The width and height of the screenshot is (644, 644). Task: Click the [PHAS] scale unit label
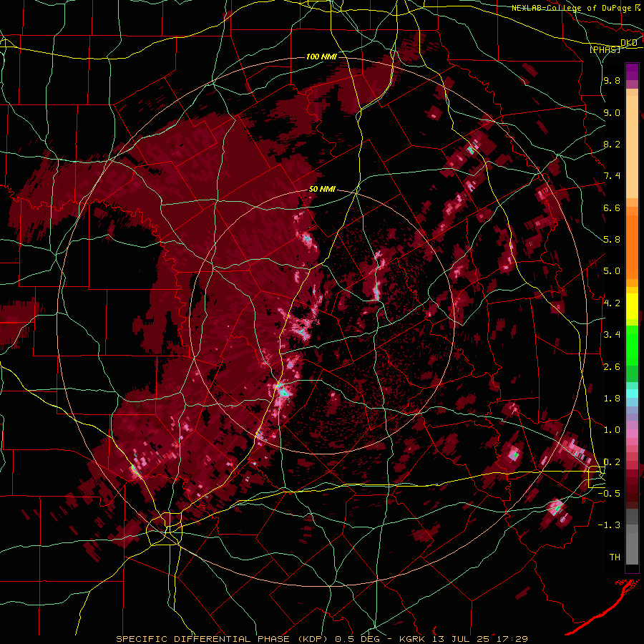point(605,49)
